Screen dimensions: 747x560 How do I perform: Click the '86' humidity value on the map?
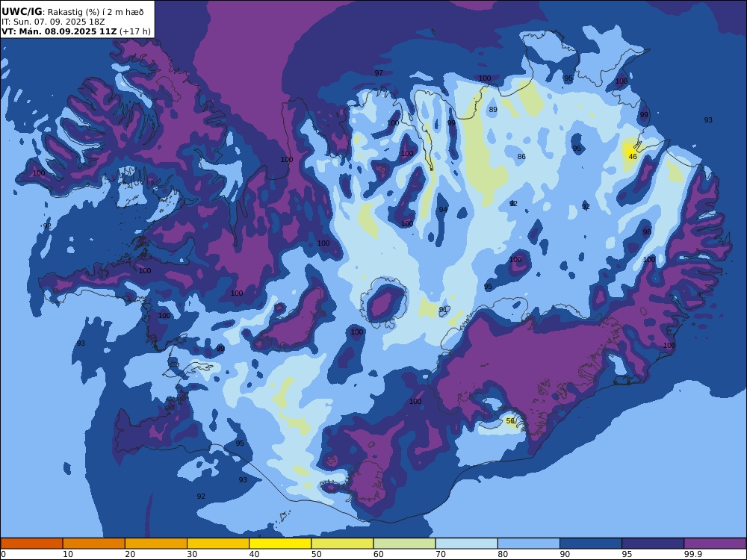521,156
